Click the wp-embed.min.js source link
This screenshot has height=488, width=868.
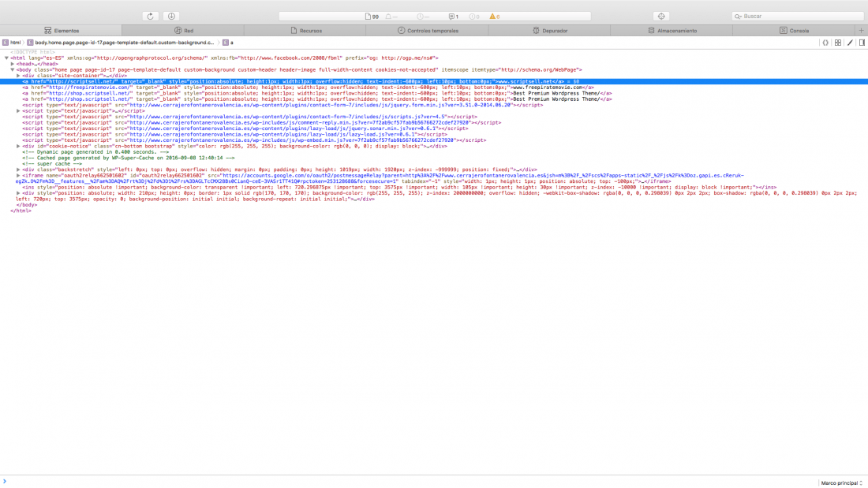292,140
